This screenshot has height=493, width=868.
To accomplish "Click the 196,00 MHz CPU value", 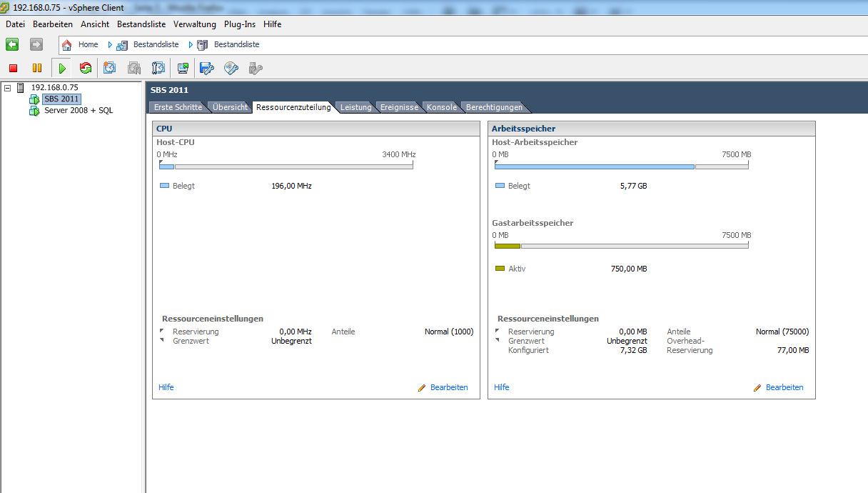I will click(x=291, y=186).
